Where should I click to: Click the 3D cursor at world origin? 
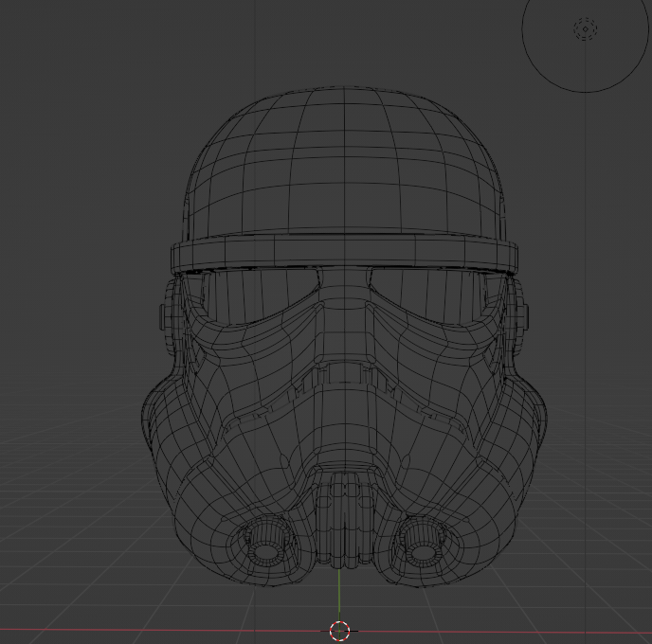coord(339,631)
